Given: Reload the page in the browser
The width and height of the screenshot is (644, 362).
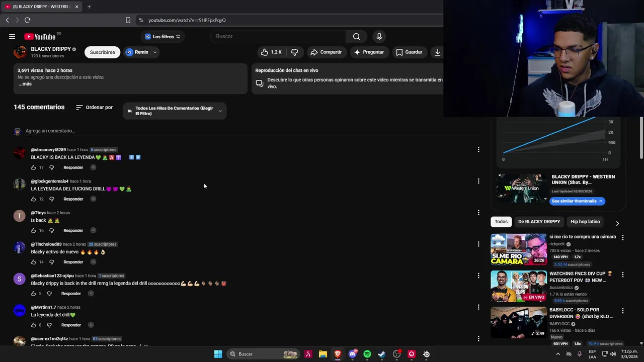Looking at the screenshot, I should point(27,20).
